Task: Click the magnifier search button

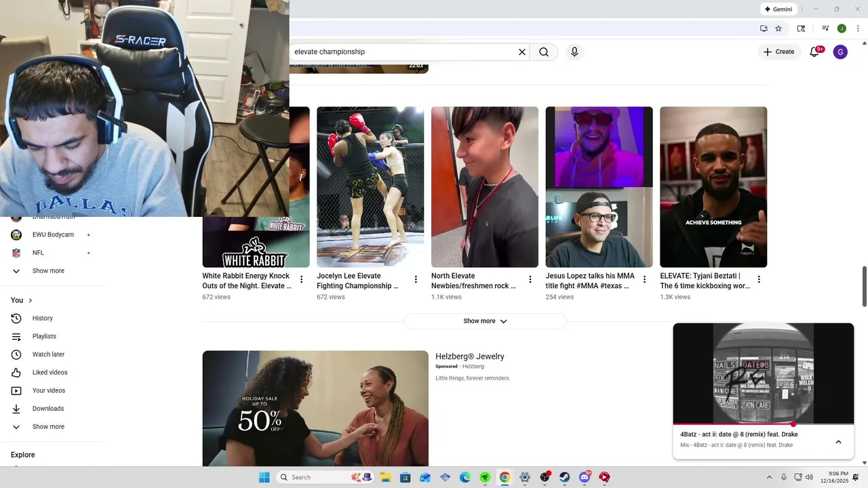Action: point(544,52)
